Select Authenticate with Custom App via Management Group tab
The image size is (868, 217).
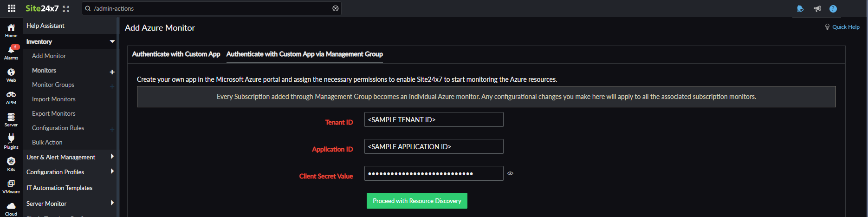[304, 54]
